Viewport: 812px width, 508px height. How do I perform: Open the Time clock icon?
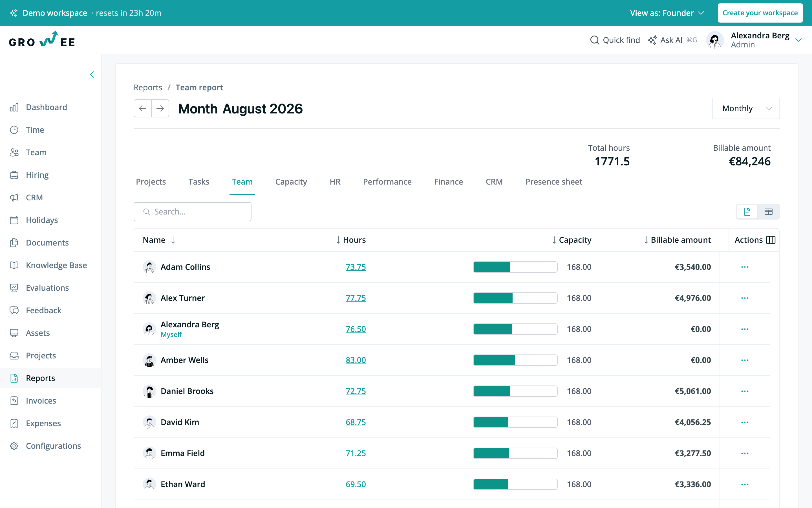click(x=14, y=130)
